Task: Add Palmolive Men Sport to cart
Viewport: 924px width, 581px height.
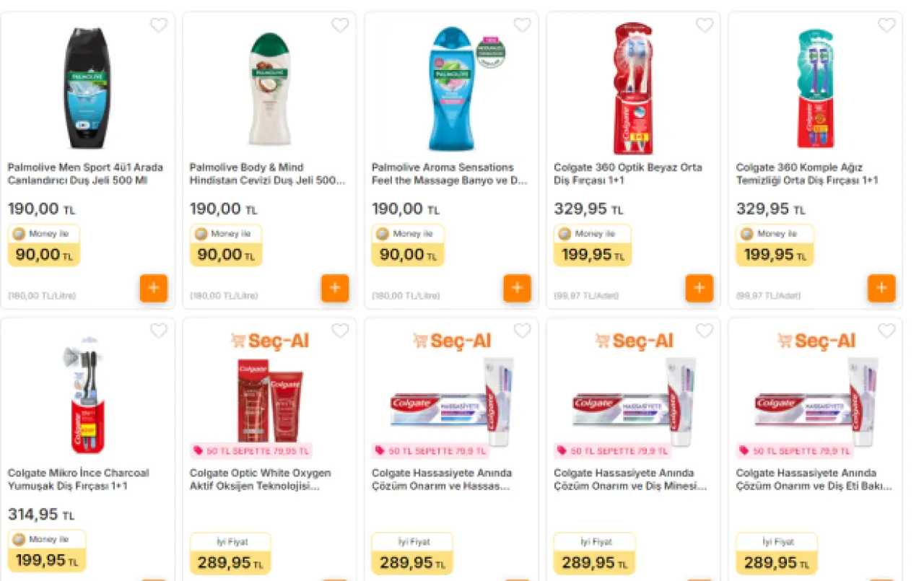Action: 154,288
